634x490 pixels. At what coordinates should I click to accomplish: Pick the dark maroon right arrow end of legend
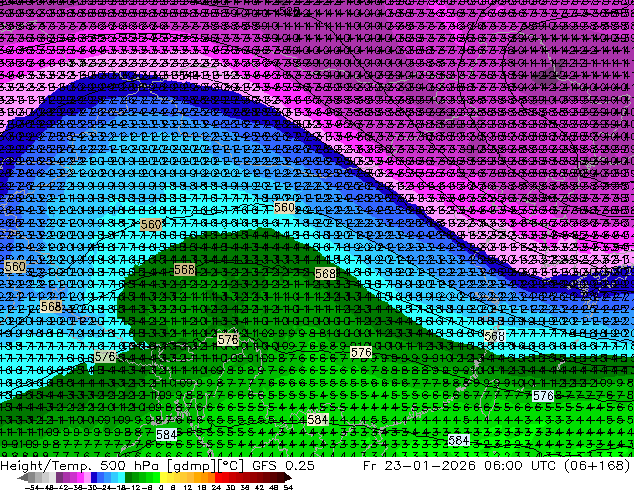(x=287, y=477)
